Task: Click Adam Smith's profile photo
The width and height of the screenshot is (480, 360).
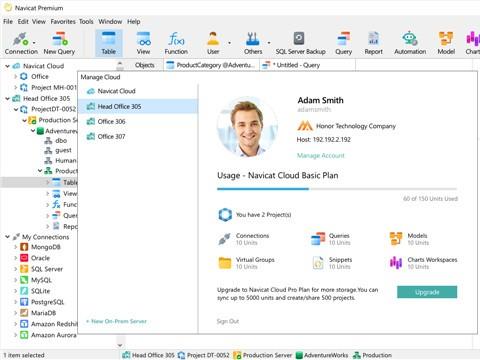Action: coord(248,128)
